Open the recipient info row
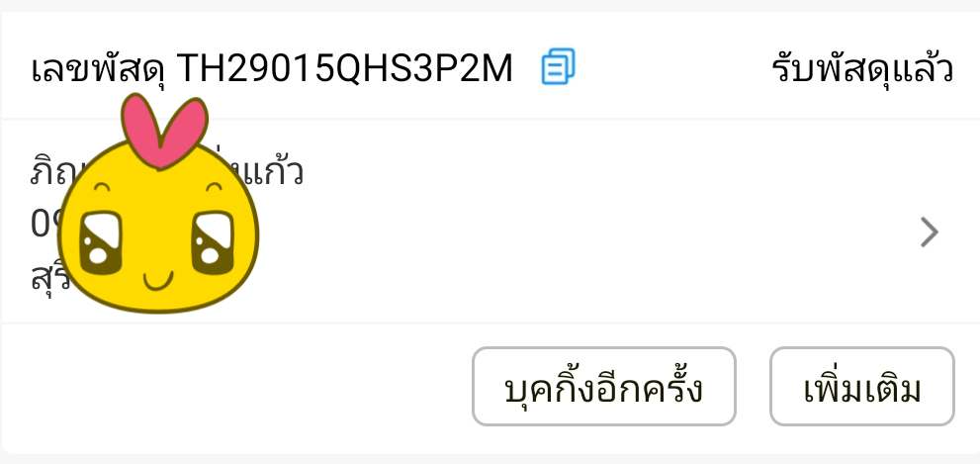 pyautogui.click(x=490, y=221)
